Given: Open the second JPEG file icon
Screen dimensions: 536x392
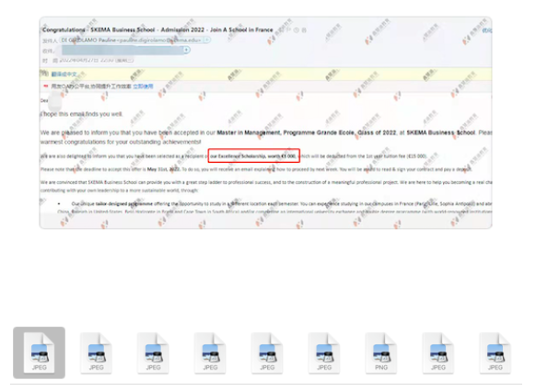Looking at the screenshot, I should click(x=96, y=352).
